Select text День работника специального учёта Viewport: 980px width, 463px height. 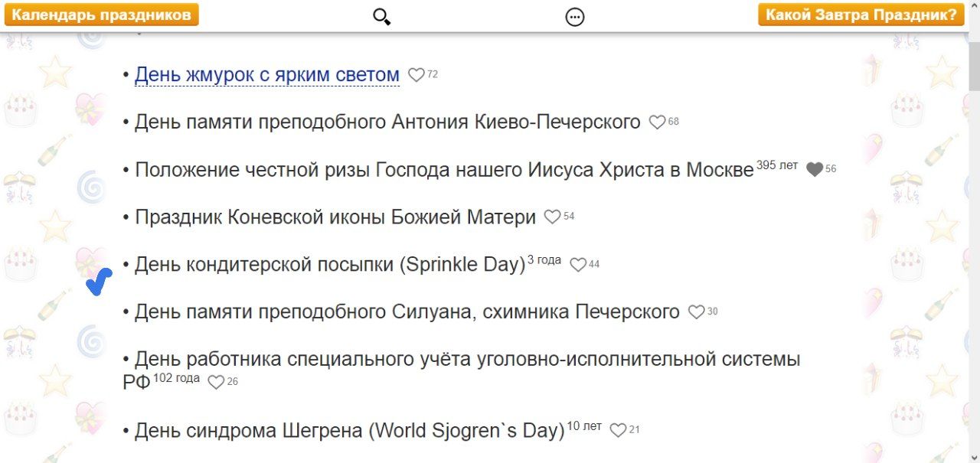303,359
